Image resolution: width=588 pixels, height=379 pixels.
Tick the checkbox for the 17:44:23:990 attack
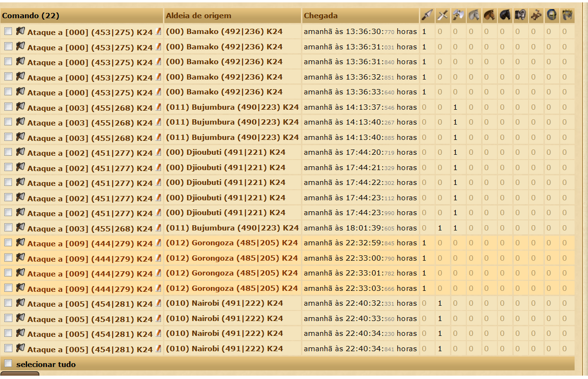[8, 212]
